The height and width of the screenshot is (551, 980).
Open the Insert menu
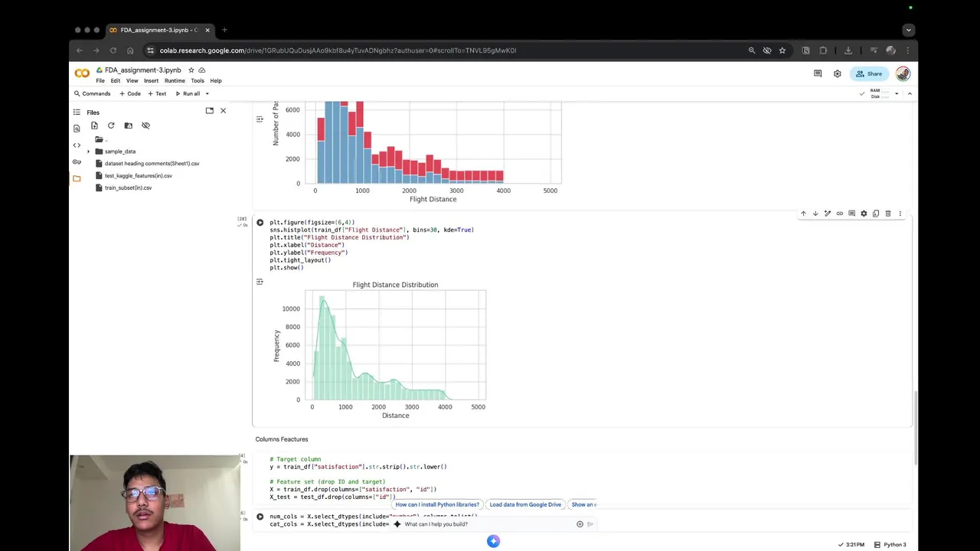click(x=151, y=80)
